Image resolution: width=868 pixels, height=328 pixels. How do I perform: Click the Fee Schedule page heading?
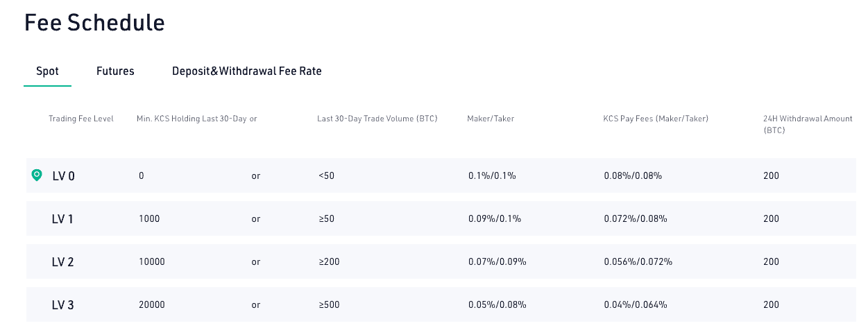pyautogui.click(x=94, y=22)
